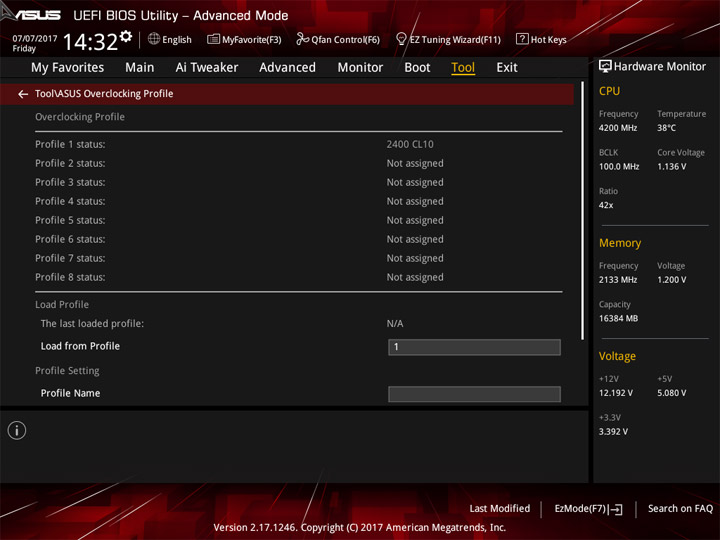720x540 pixels.
Task: Click the vertical scrollbar of settings list
Action: 582,211
